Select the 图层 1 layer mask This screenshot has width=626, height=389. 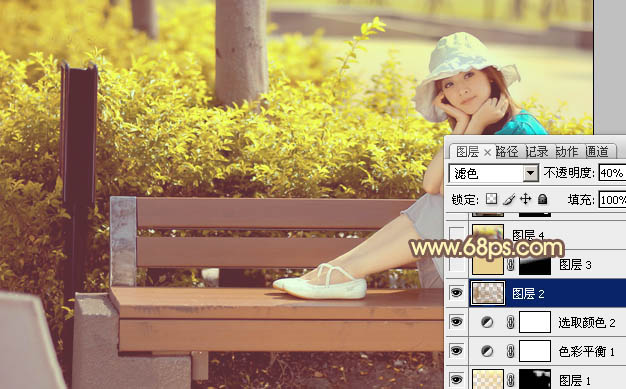point(535,379)
